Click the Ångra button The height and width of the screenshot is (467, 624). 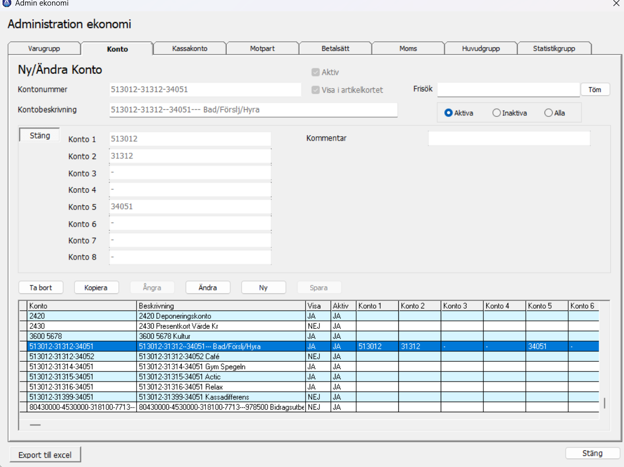point(152,287)
